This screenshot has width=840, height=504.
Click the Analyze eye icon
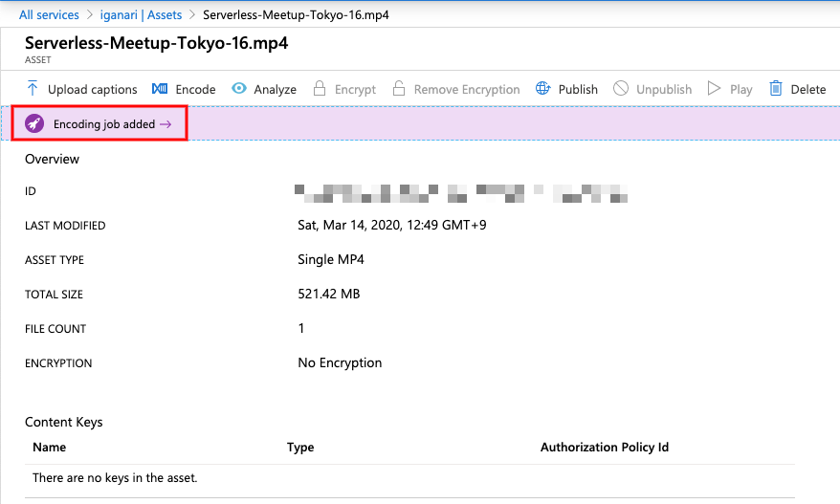(239, 88)
